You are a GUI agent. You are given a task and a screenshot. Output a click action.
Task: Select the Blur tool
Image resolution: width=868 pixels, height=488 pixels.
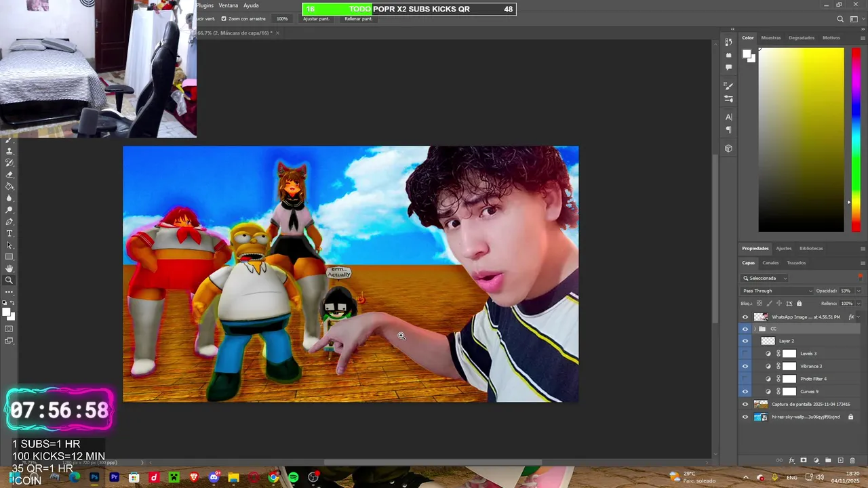[9, 198]
